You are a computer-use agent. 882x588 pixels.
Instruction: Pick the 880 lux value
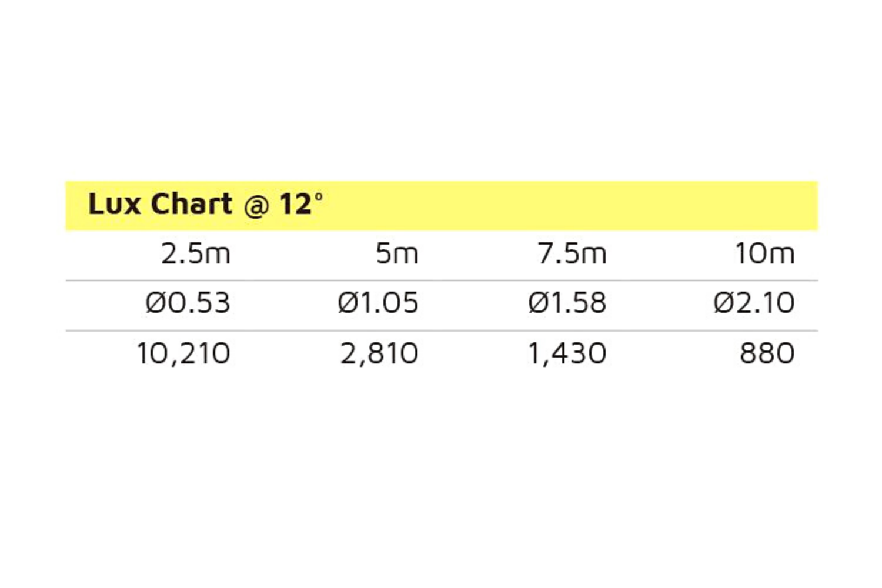(767, 354)
